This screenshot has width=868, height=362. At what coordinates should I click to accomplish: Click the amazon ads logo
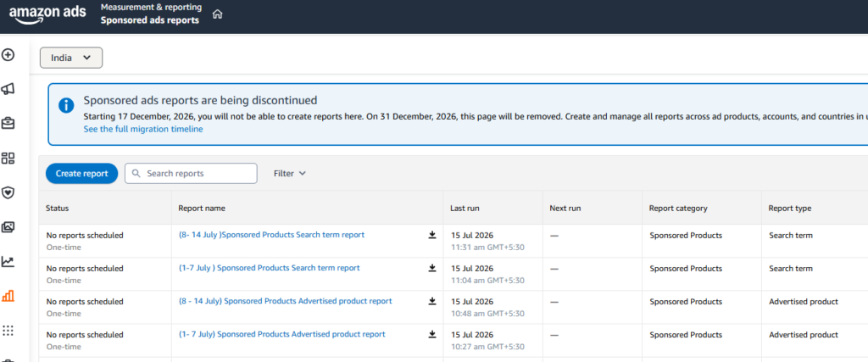pyautogui.click(x=47, y=14)
